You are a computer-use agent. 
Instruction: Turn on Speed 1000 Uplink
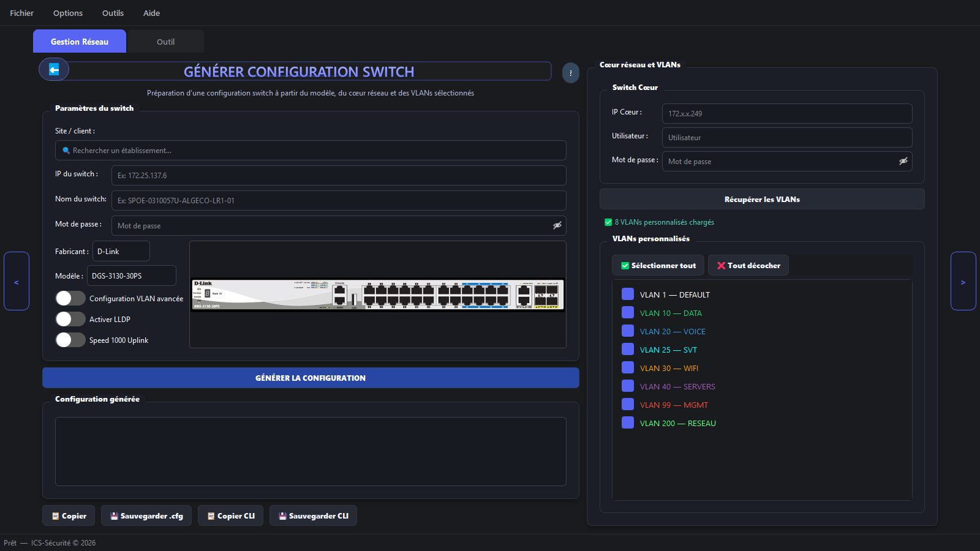click(70, 340)
